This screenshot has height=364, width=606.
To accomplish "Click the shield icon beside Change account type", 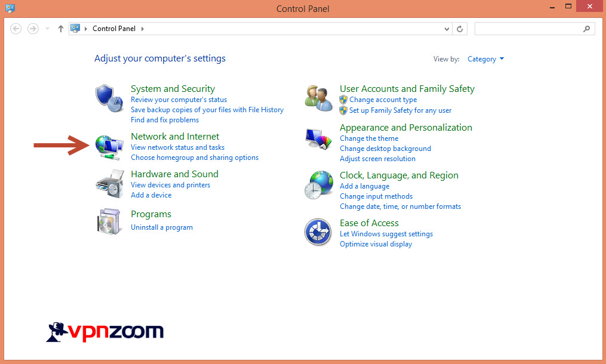I will click(343, 100).
